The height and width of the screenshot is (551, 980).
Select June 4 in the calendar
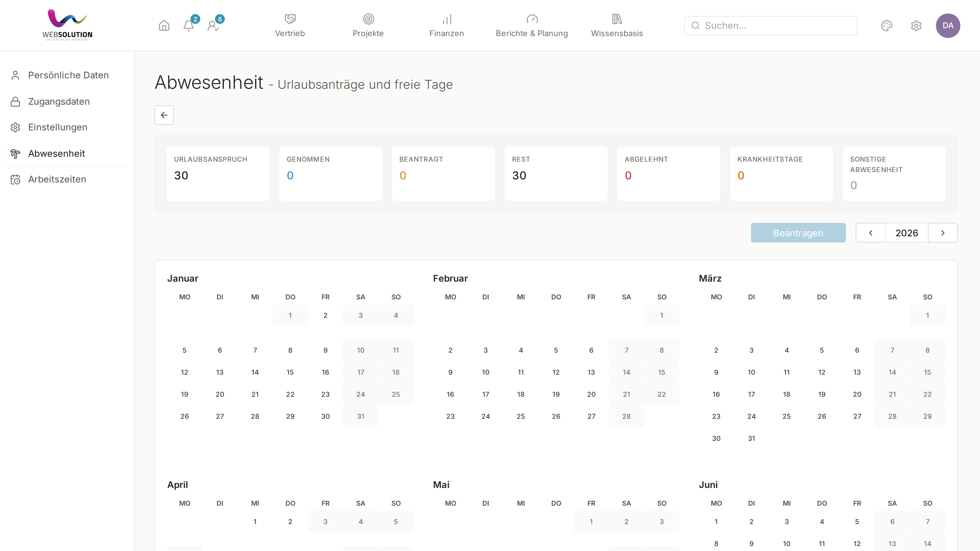point(822,522)
